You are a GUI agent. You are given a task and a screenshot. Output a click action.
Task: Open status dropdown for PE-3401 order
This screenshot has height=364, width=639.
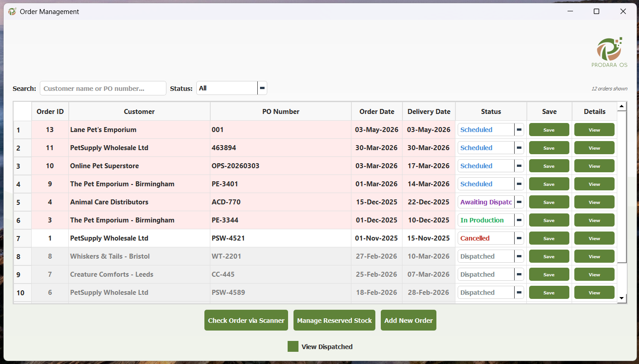491,184
